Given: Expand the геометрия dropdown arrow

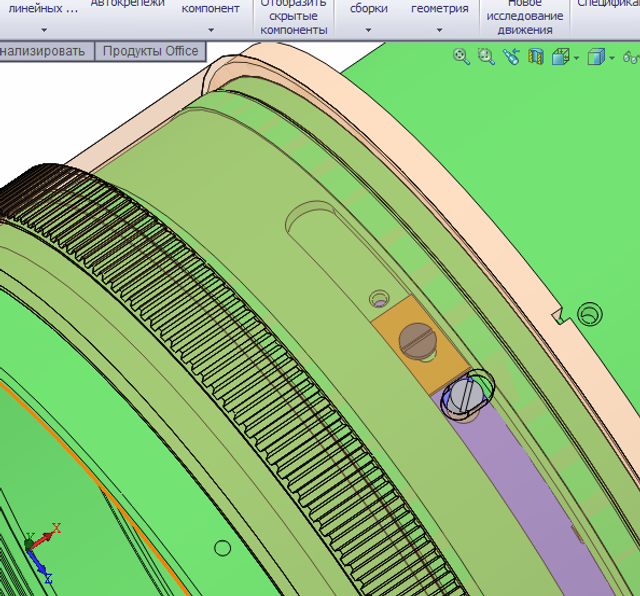Looking at the screenshot, I should 440,30.
